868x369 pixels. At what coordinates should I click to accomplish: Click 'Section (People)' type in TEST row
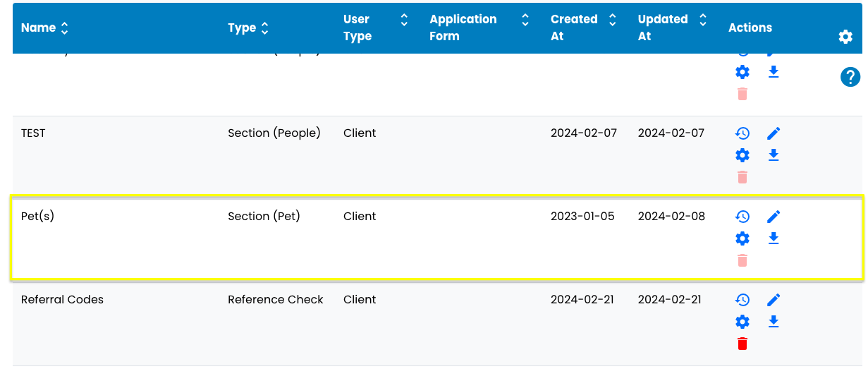tap(274, 133)
